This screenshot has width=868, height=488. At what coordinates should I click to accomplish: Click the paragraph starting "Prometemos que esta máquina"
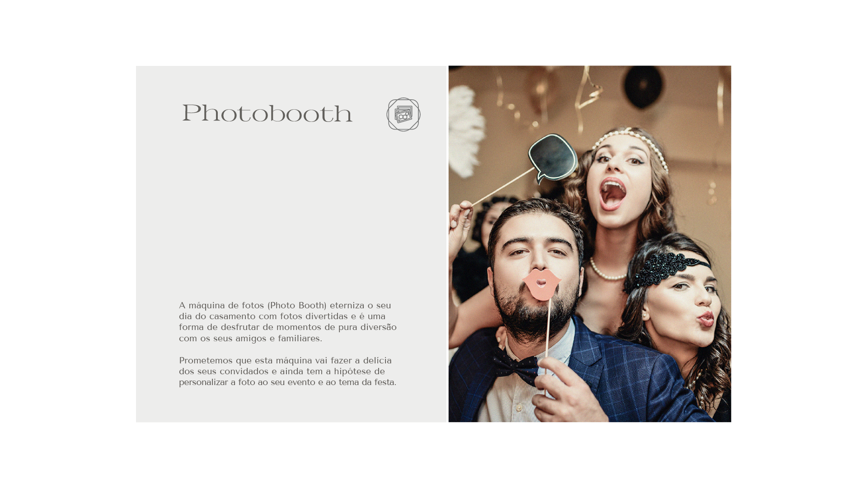point(287,371)
